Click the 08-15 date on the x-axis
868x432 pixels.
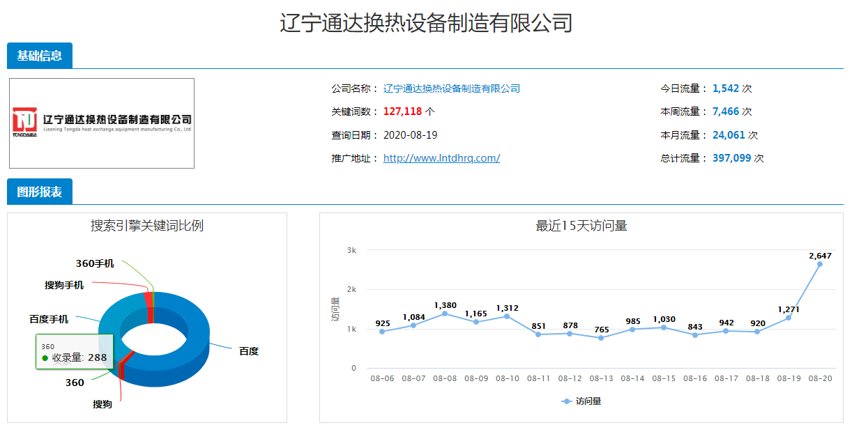(x=664, y=378)
